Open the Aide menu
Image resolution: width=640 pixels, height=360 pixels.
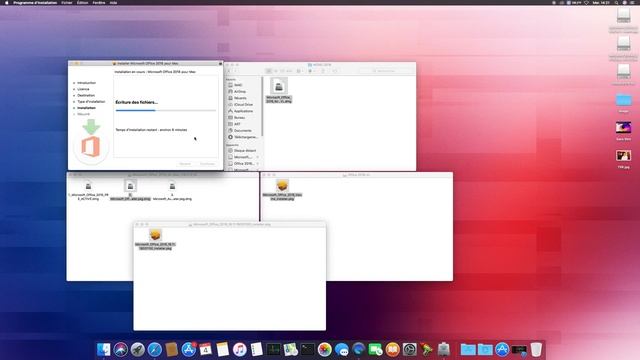[113, 2]
